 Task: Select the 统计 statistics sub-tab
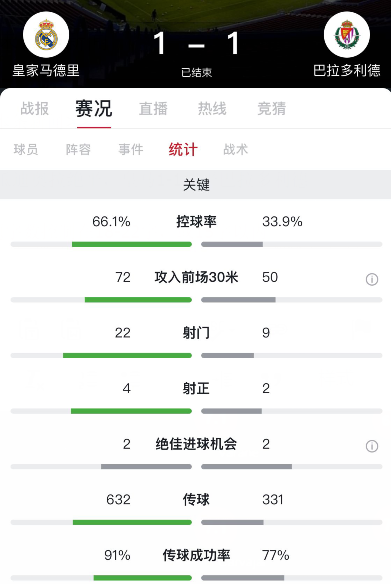coord(183,149)
